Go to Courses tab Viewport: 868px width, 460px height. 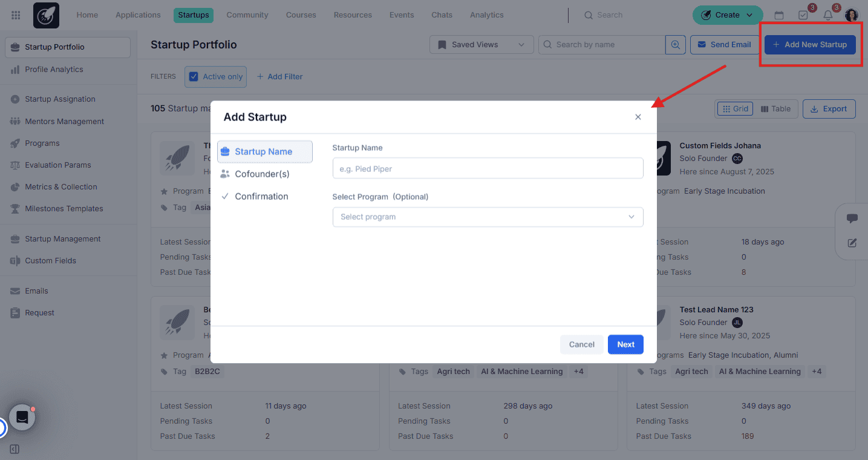point(301,15)
